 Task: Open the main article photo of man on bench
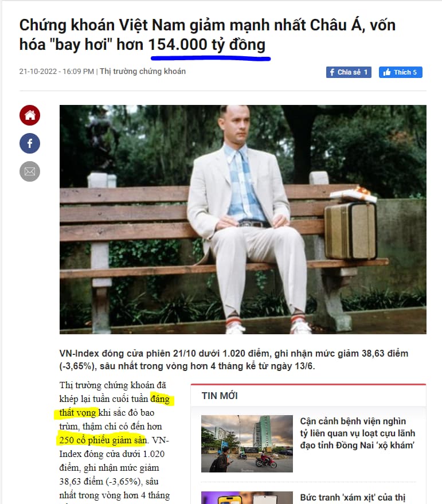[243, 220]
